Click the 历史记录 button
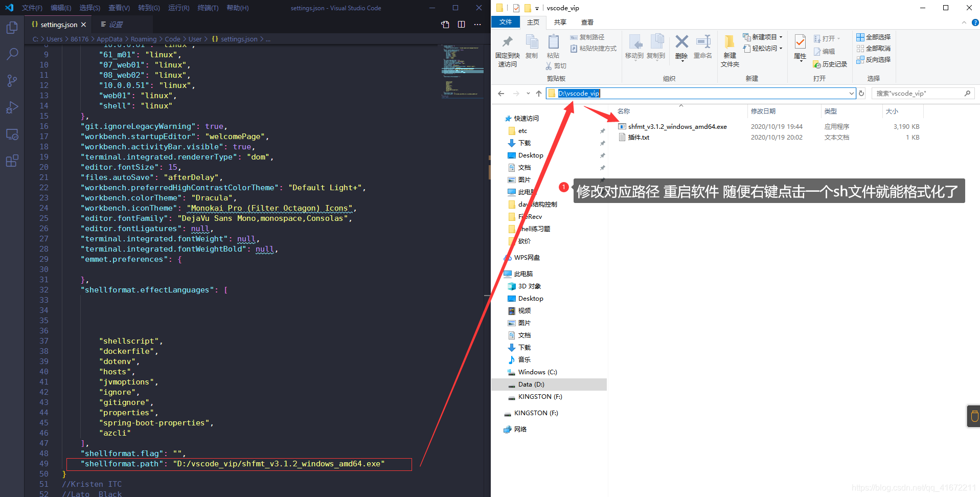This screenshot has height=497, width=980. coord(830,64)
